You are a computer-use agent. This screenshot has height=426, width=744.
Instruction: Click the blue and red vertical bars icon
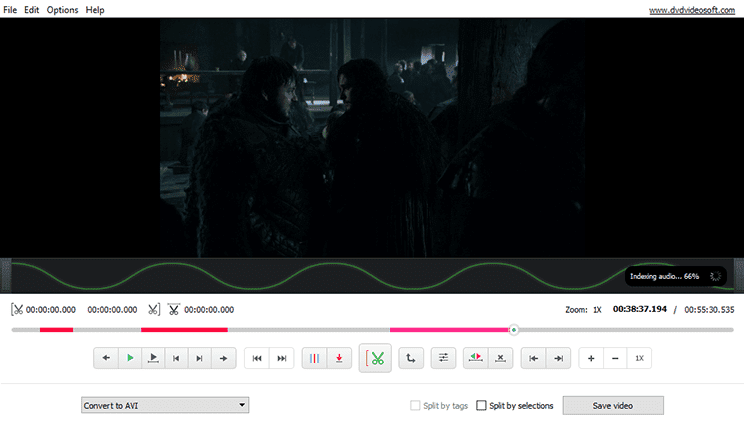pyautogui.click(x=314, y=358)
